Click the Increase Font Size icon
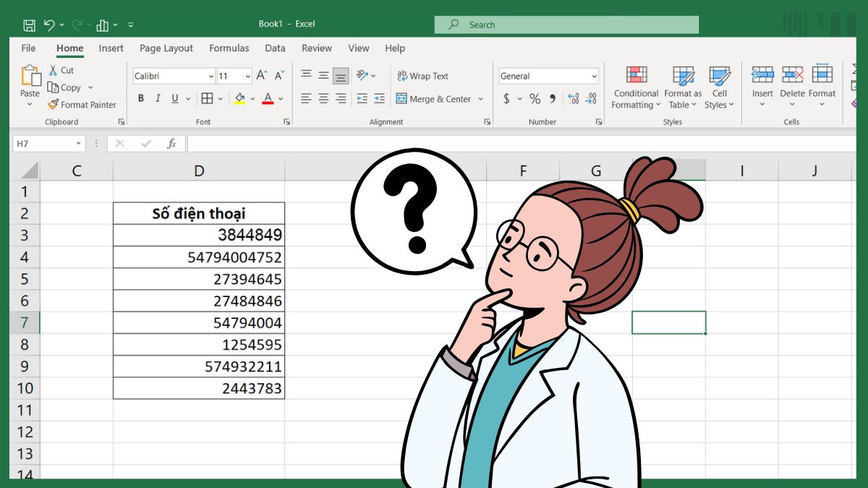 point(262,76)
